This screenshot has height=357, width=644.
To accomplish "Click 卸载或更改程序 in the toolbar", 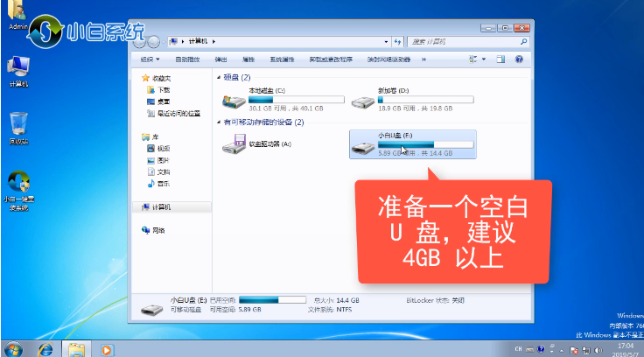I will (x=331, y=59).
